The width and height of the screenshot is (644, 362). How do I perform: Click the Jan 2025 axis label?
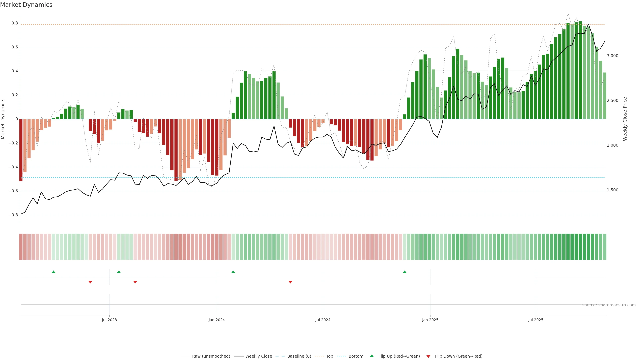[x=430, y=320]
